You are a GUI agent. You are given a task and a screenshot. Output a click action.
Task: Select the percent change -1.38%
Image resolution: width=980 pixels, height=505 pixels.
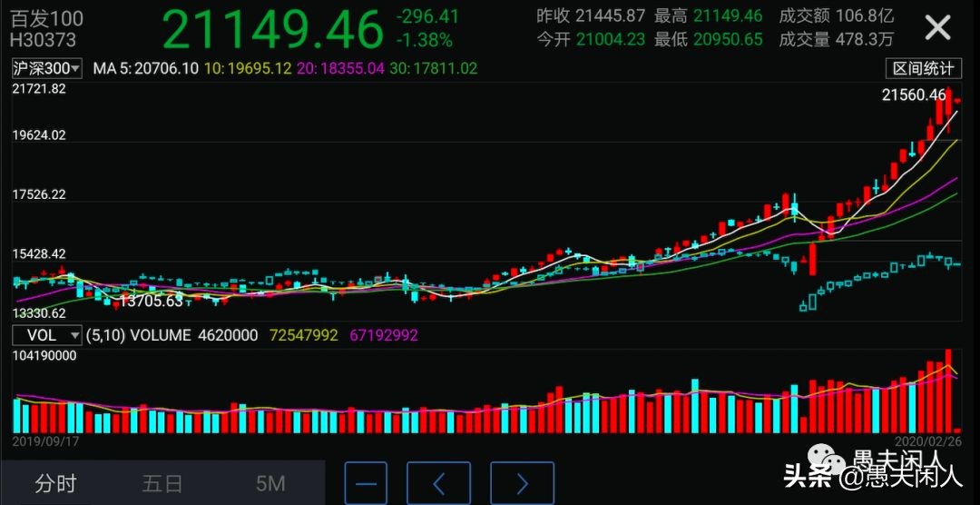coord(424,41)
